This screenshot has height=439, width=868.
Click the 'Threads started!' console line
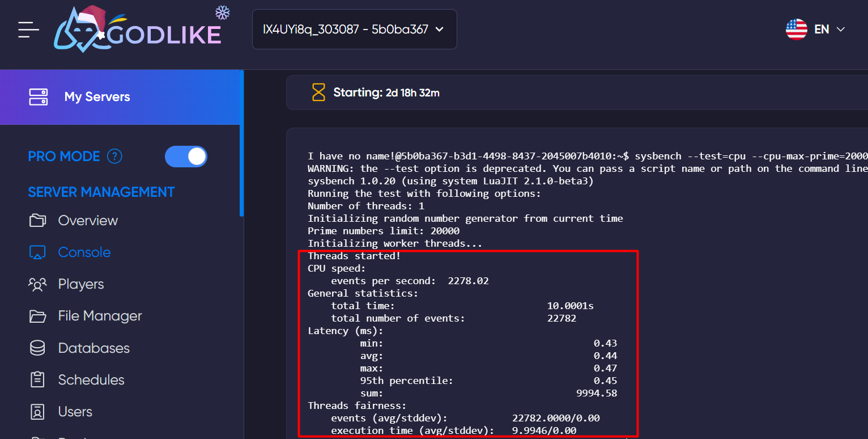click(354, 256)
